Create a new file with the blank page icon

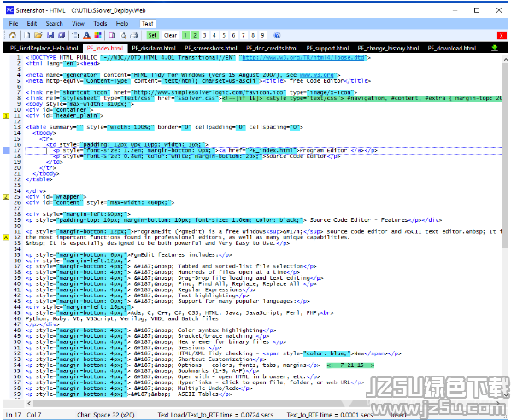[26, 35]
